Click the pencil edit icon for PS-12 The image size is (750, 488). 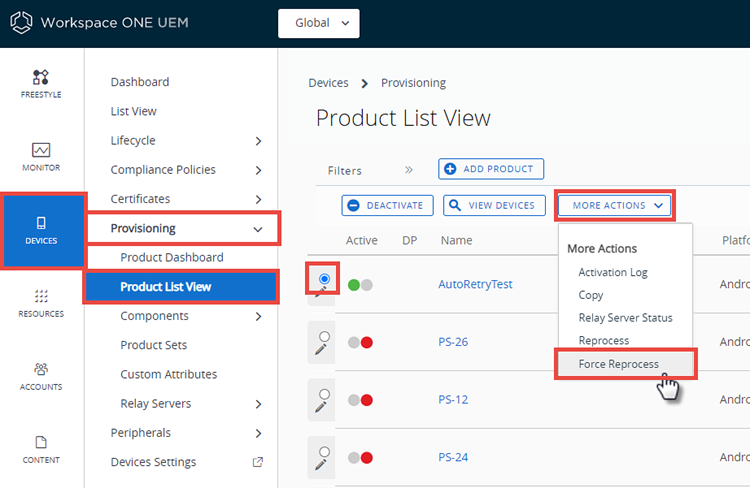click(320, 407)
